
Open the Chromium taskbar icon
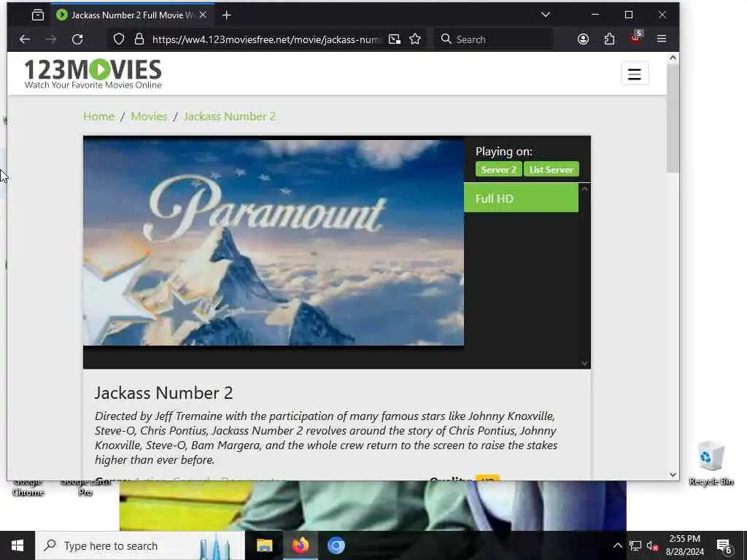[x=336, y=545]
